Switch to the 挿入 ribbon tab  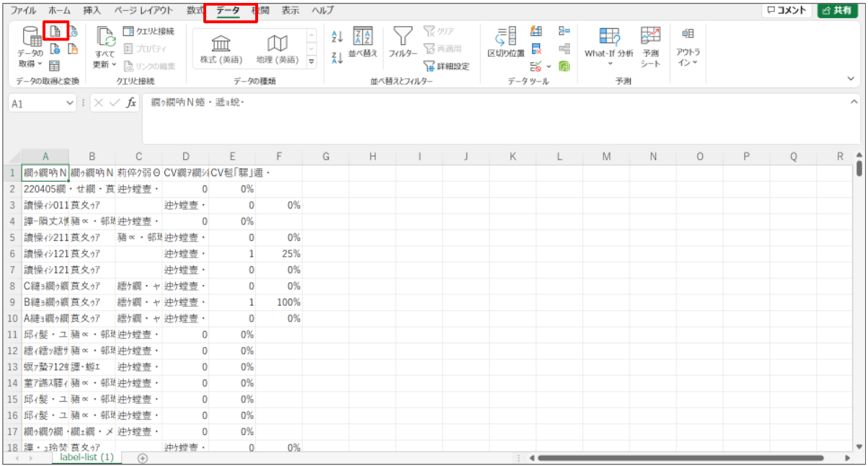click(x=92, y=11)
